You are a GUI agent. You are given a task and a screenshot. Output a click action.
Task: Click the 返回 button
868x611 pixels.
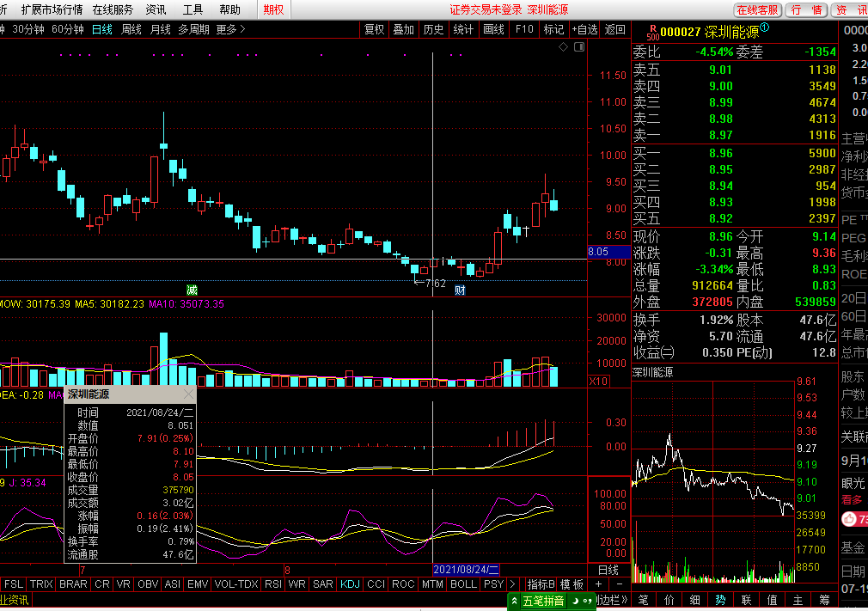pyautogui.click(x=615, y=29)
